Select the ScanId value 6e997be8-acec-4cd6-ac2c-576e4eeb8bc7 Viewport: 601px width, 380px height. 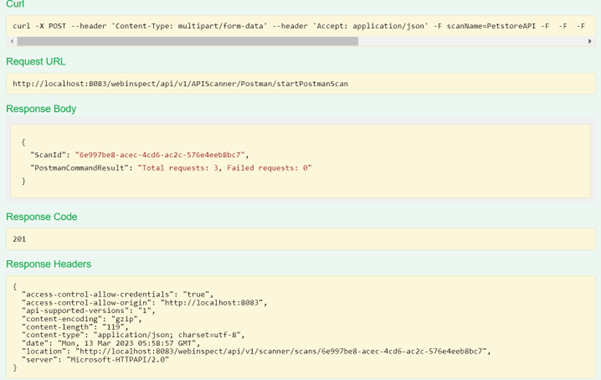[x=160, y=155]
